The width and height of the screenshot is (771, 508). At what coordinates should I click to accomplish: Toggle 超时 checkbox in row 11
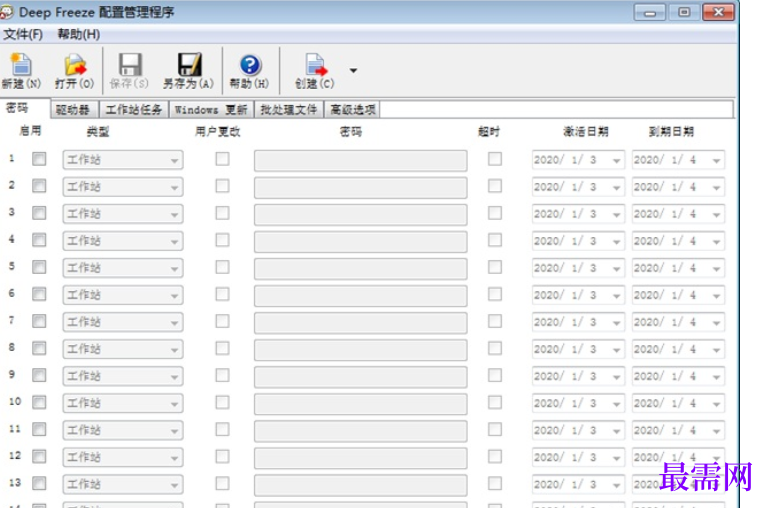(495, 429)
